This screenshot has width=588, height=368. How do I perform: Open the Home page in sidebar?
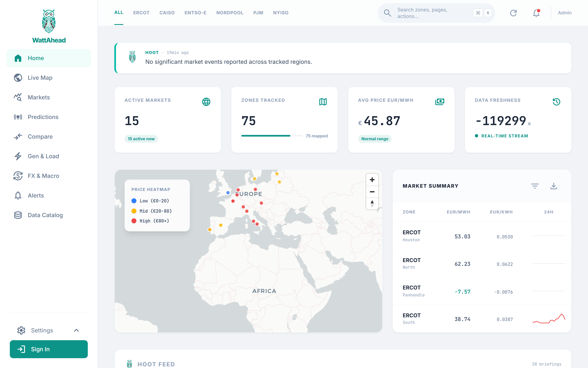tap(49, 58)
